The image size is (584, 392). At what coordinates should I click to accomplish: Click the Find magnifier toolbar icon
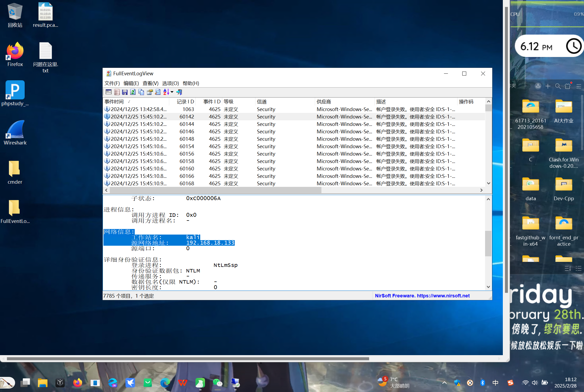(158, 92)
